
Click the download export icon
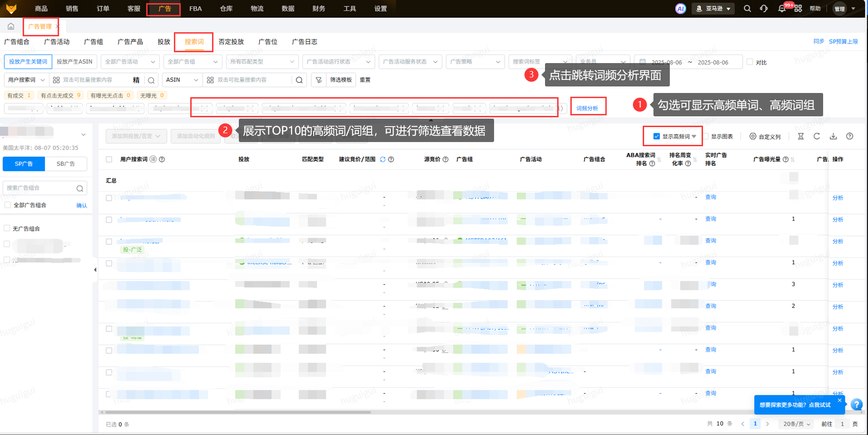click(833, 136)
